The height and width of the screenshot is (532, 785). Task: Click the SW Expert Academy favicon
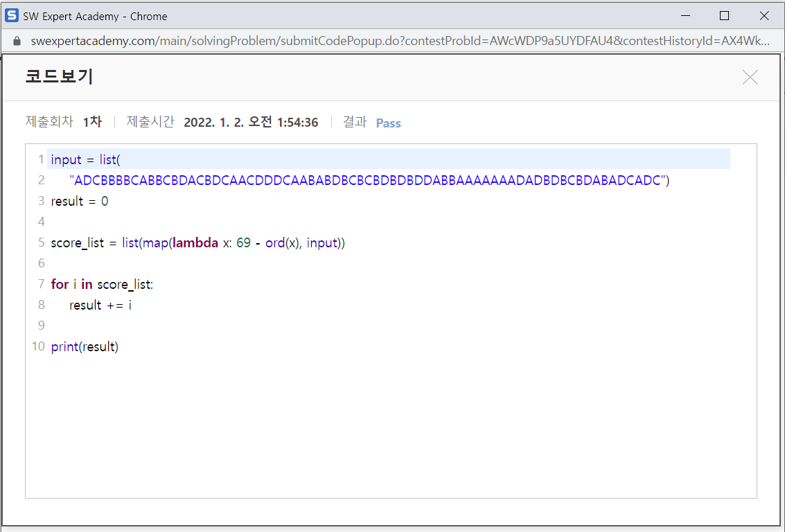(x=12, y=15)
